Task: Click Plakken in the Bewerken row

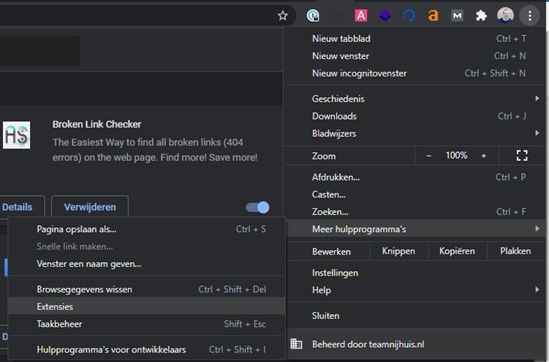Action: click(x=515, y=251)
